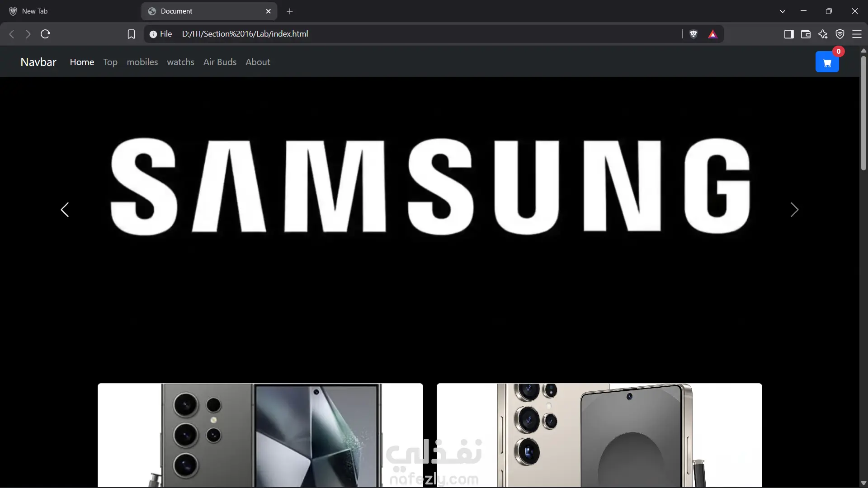Click the scrollbar up arrow

coord(863,50)
